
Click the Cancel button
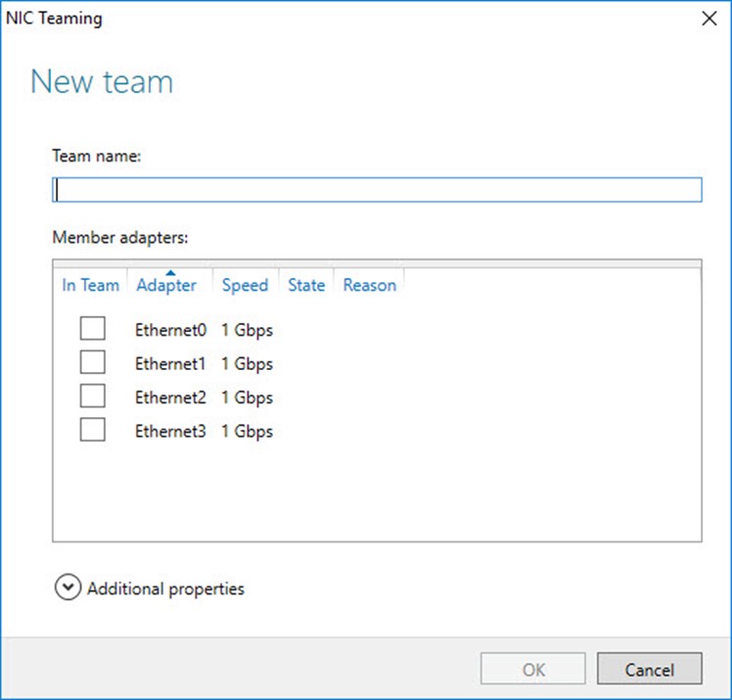click(x=650, y=669)
